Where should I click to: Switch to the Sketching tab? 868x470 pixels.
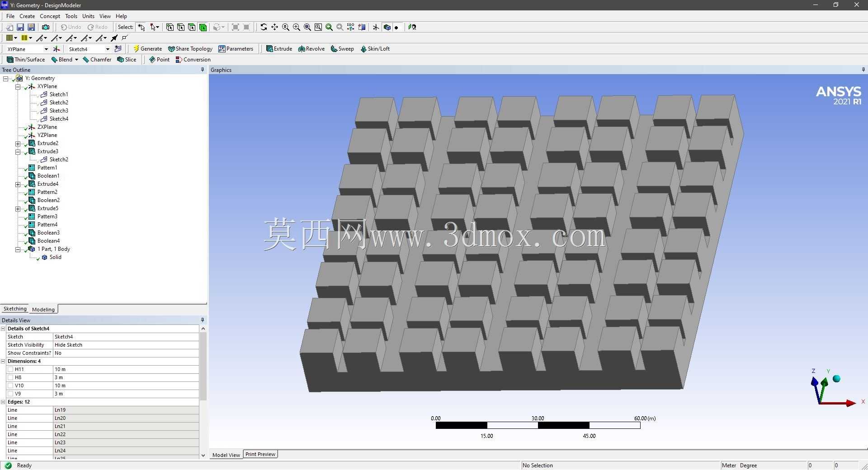pos(15,309)
